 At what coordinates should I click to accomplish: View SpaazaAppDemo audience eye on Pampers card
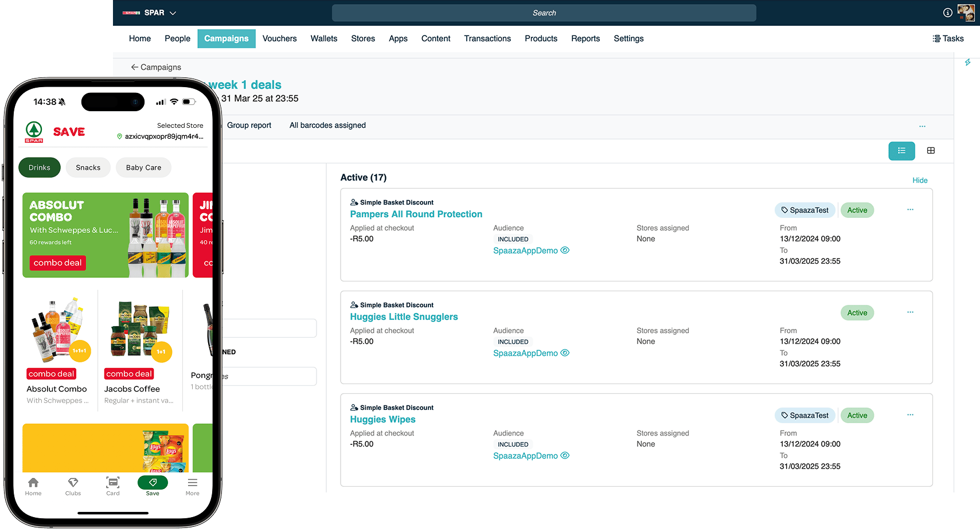click(565, 251)
